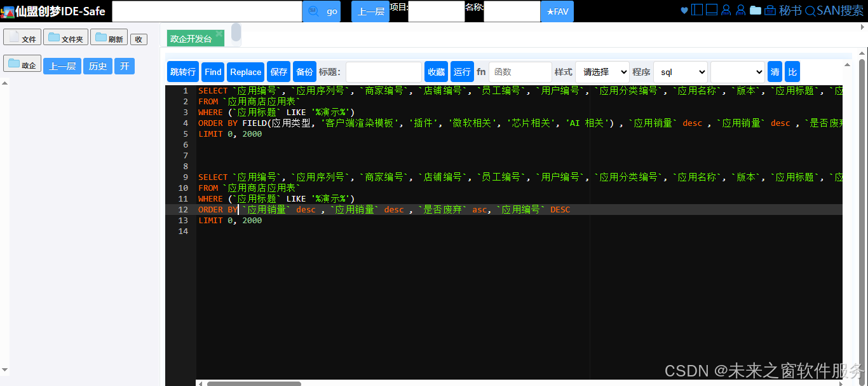
Task: Click the editor horizontal scrollbar thumb
Action: point(254,383)
